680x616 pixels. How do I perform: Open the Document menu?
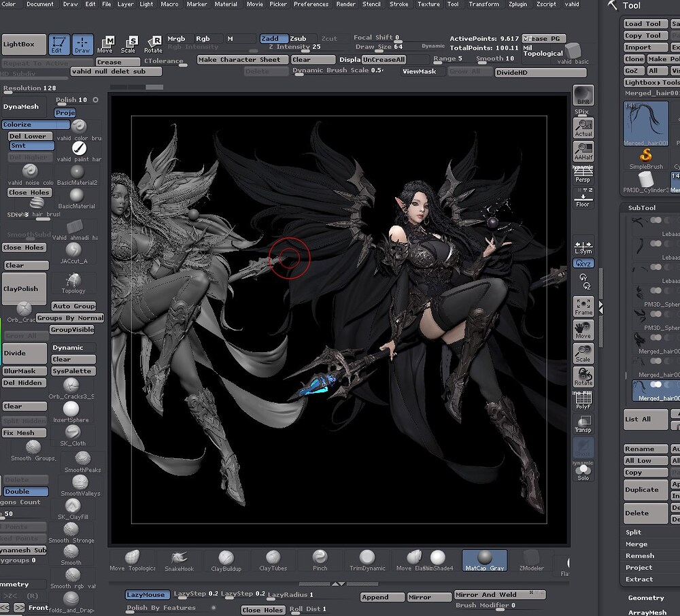40,4
